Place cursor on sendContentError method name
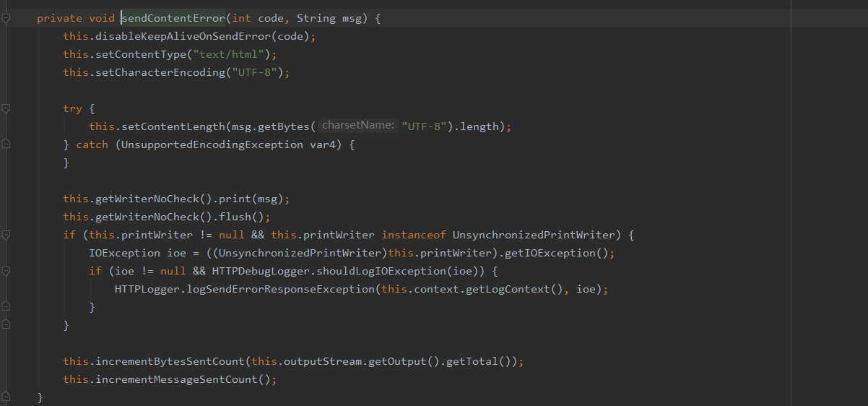868x406 pixels. coord(173,18)
